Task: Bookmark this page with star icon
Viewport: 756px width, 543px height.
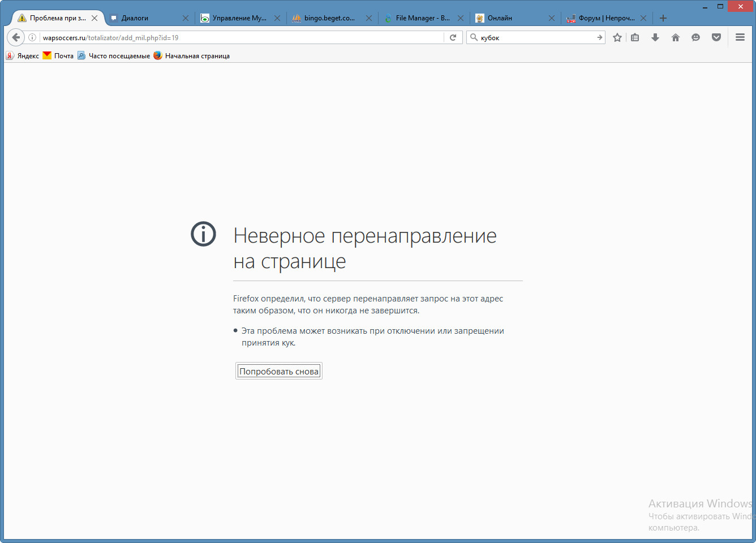Action: 617,37
